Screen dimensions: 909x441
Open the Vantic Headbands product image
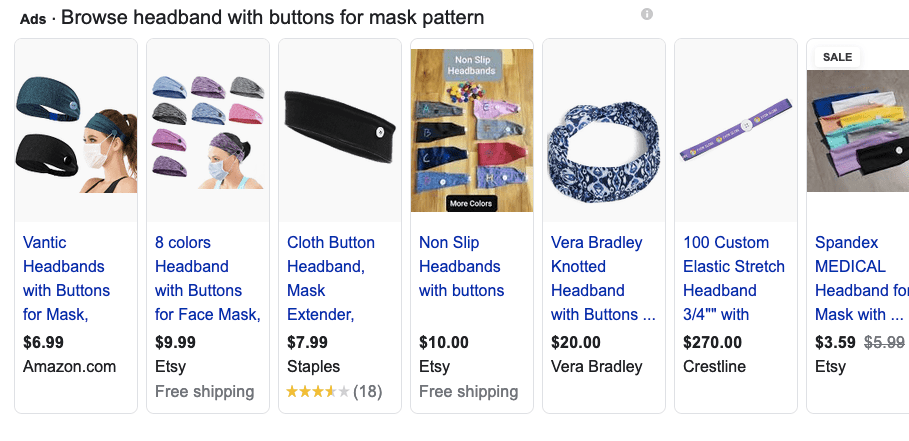click(x=76, y=131)
